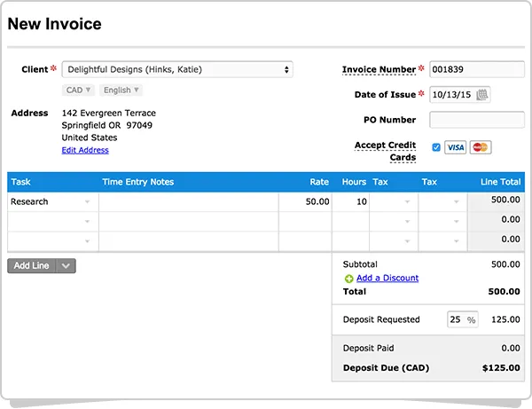Viewport: 532px width, 409px height.
Task: Click the Edit Address link
Action: coord(85,150)
